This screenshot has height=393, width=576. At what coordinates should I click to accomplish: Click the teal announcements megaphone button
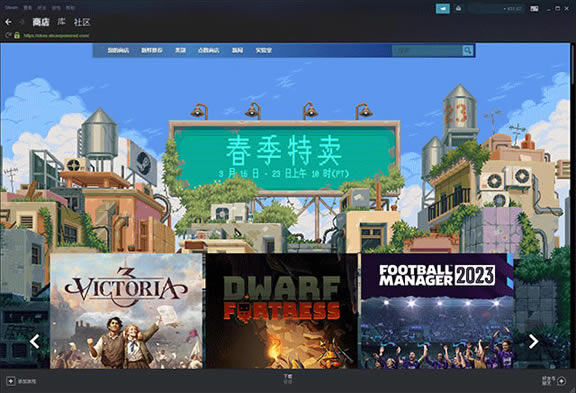(x=443, y=8)
